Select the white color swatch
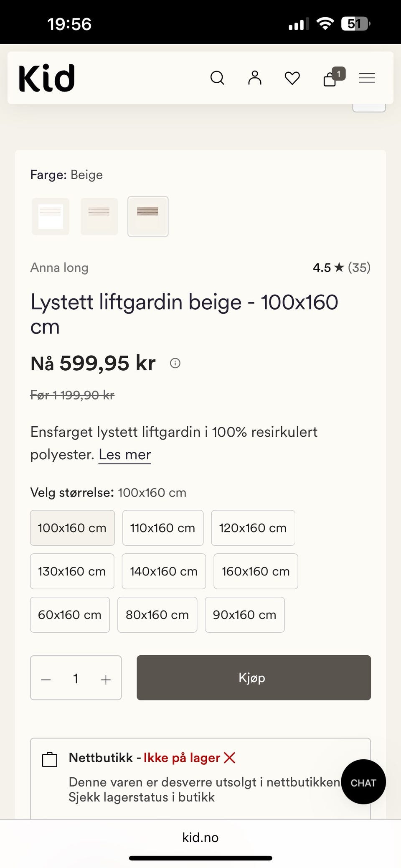The image size is (401, 868). pyautogui.click(x=51, y=216)
